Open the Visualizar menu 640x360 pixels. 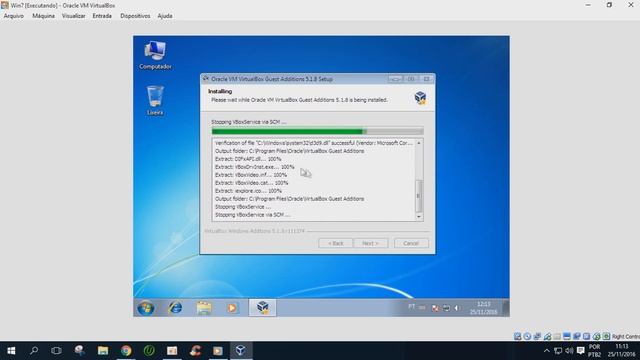pos(73,16)
